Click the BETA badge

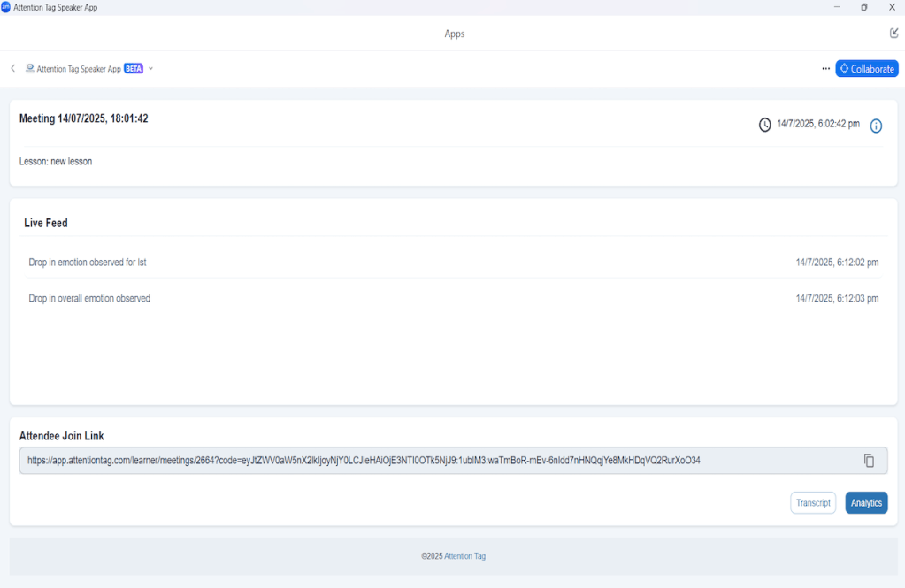point(134,68)
